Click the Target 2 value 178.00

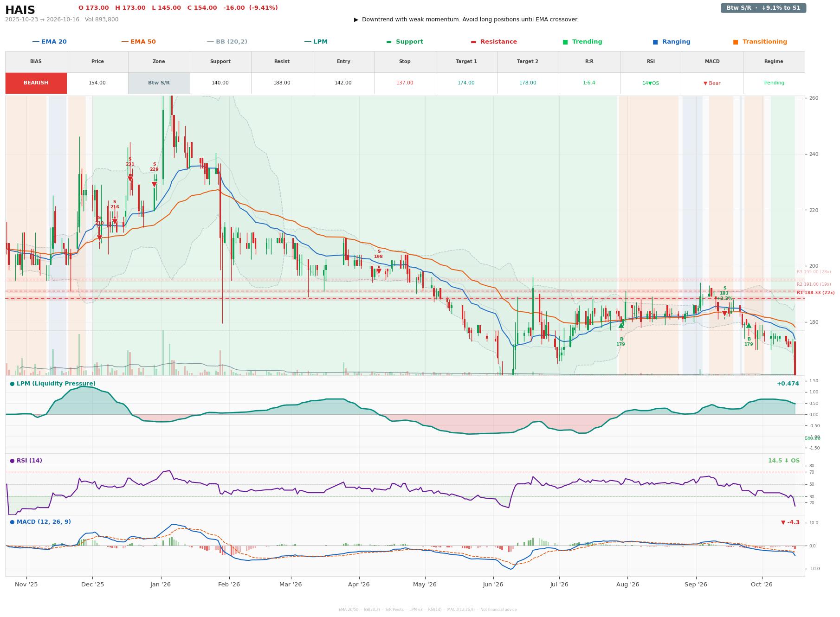528,83
